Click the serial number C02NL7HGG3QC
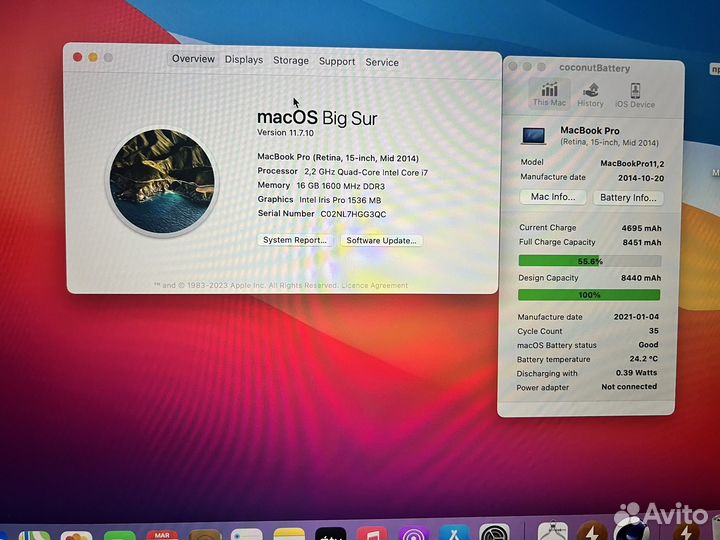The image size is (720, 540). pos(353,214)
